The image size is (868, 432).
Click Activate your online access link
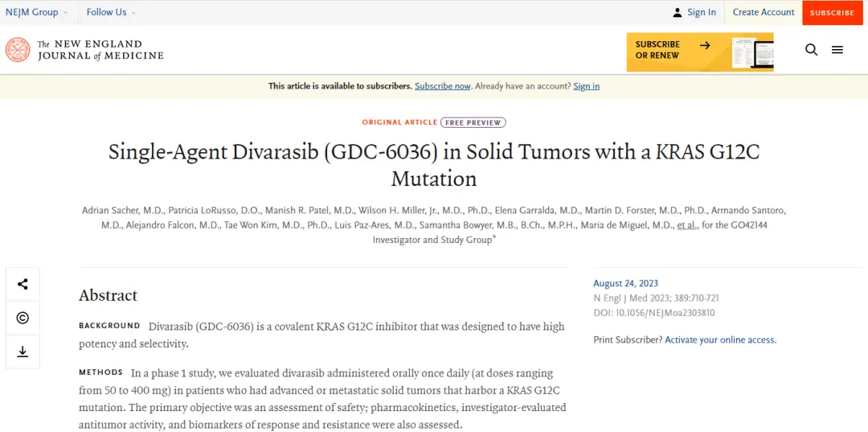click(x=720, y=340)
